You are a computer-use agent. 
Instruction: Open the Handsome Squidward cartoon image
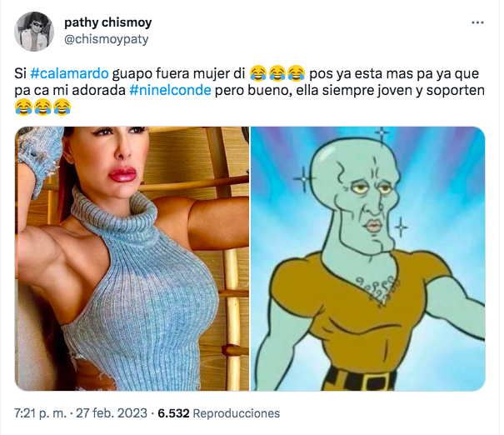pos(368,259)
